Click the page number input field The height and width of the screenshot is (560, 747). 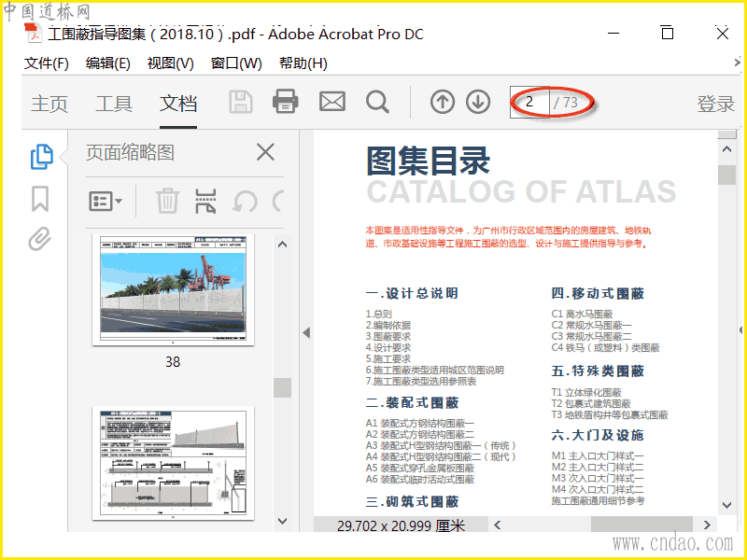pos(529,102)
